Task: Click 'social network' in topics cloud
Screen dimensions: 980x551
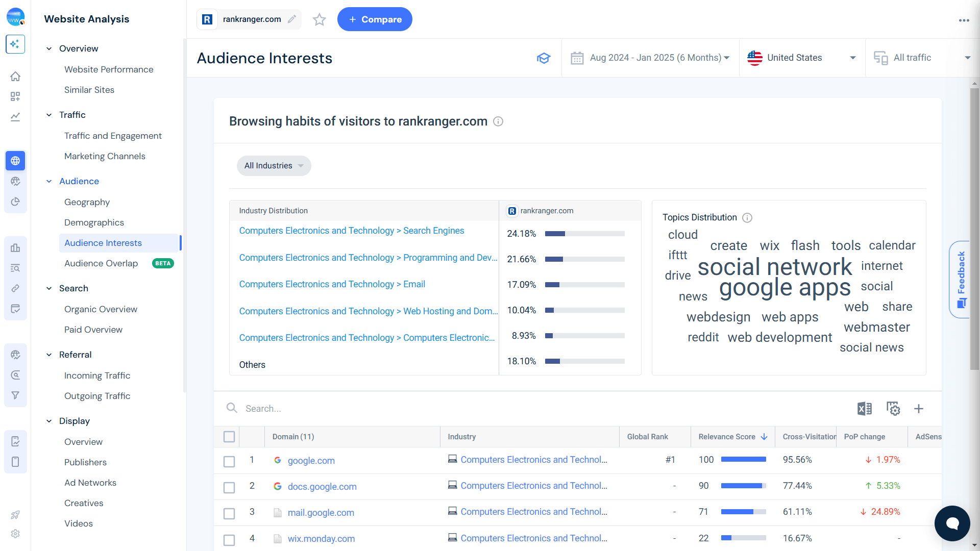Action: (775, 267)
